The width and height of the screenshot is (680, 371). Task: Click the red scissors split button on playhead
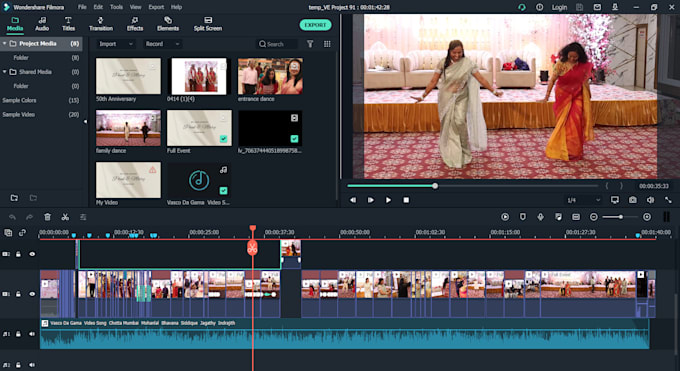pyautogui.click(x=252, y=248)
